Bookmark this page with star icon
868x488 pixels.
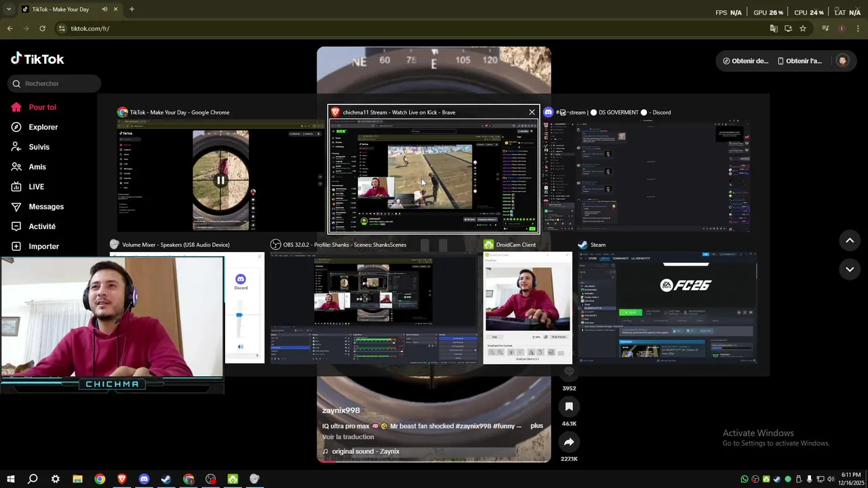click(803, 28)
